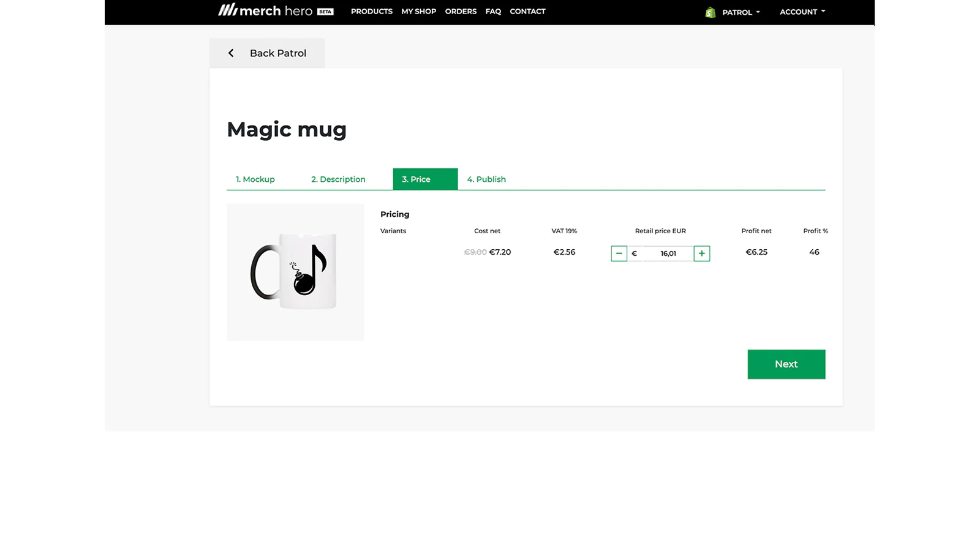This screenshot has width=980, height=551.
Task: Click the discounted cost €7.20 value
Action: [x=500, y=252]
